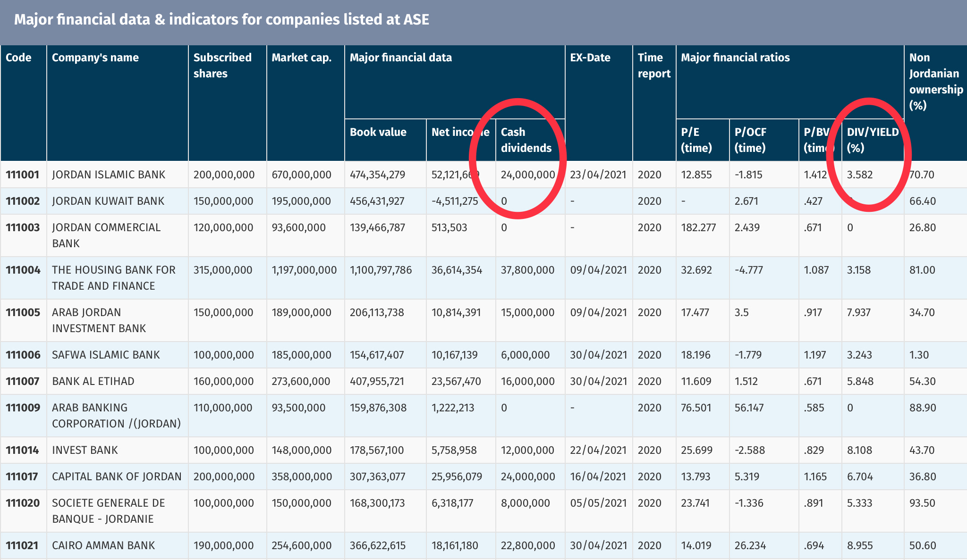Click ownership value 70.70
Image resolution: width=967 pixels, height=560 pixels.
[x=922, y=175]
